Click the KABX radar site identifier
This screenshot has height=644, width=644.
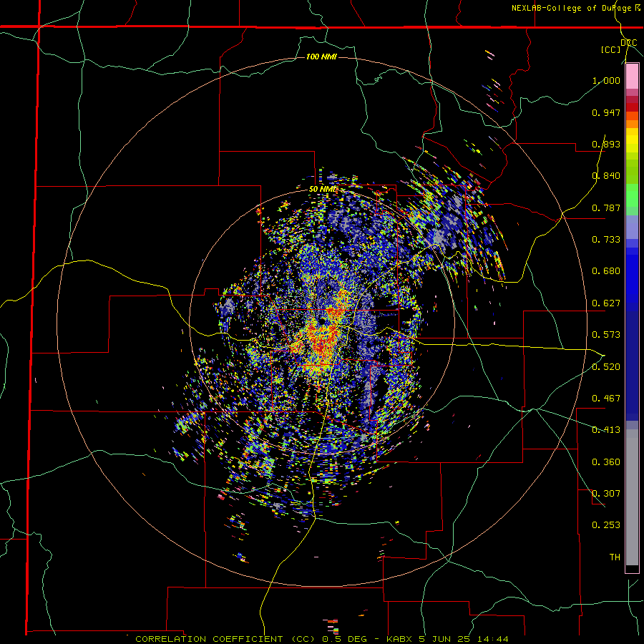click(399, 639)
